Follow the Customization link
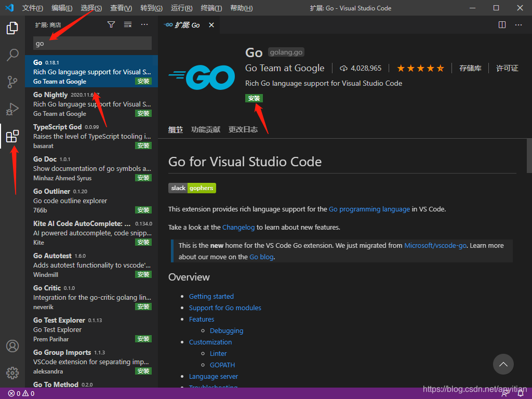This screenshot has height=399, width=532. point(210,342)
